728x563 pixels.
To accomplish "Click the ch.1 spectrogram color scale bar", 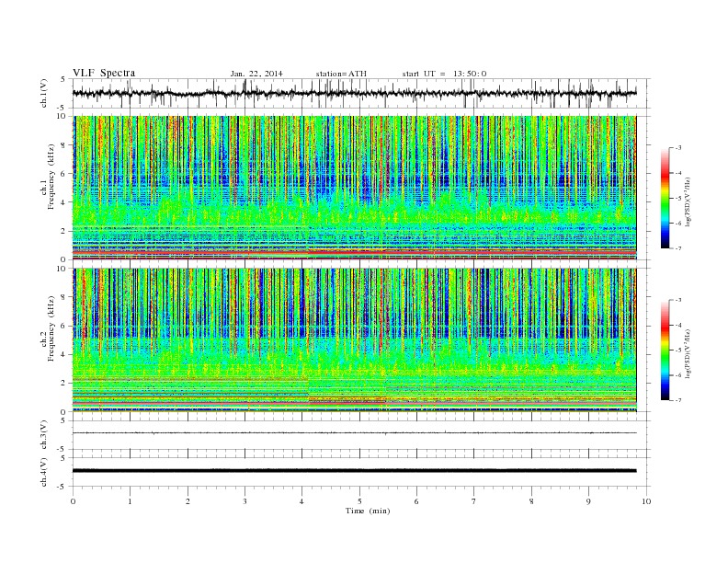I will coord(665,199).
